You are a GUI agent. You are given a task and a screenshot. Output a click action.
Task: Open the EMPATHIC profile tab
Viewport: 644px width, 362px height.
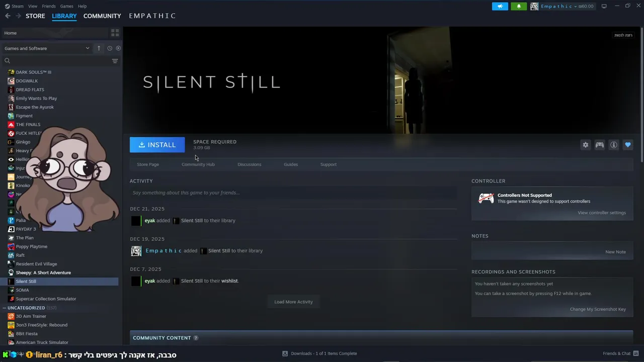click(x=152, y=16)
